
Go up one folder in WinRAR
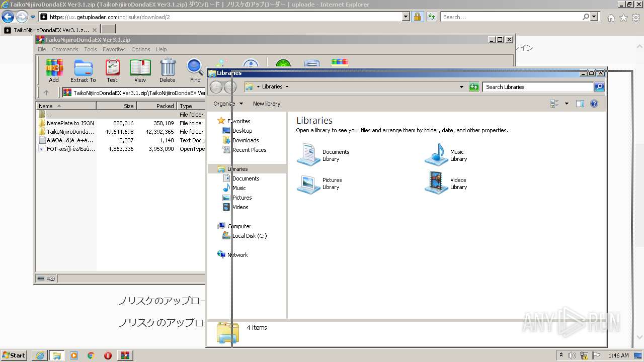46,93
